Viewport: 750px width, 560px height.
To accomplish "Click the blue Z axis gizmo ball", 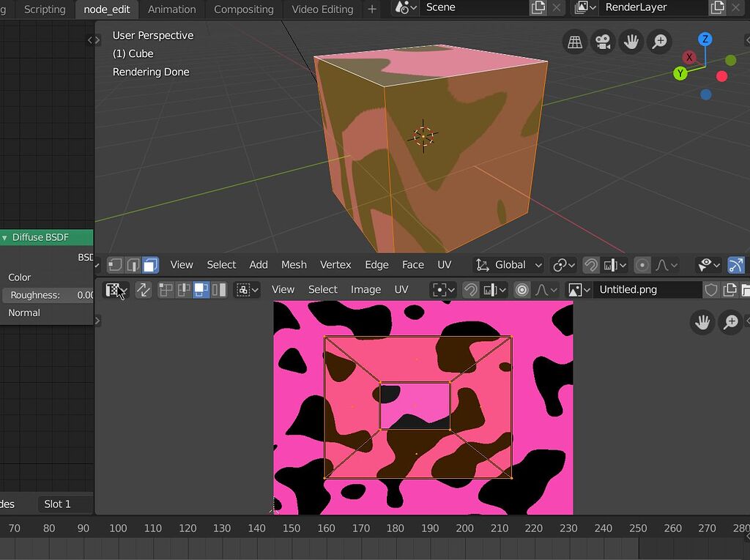I will (x=705, y=40).
